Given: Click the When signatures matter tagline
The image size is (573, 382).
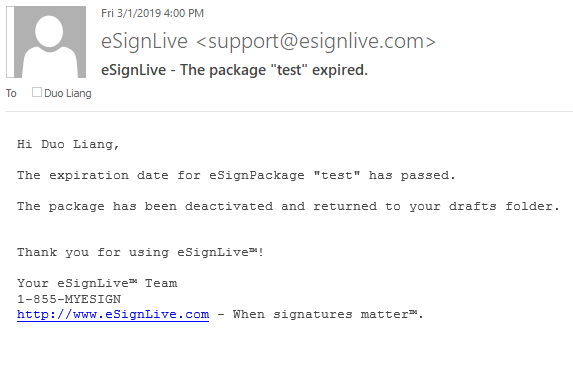Looking at the screenshot, I should (328, 314).
